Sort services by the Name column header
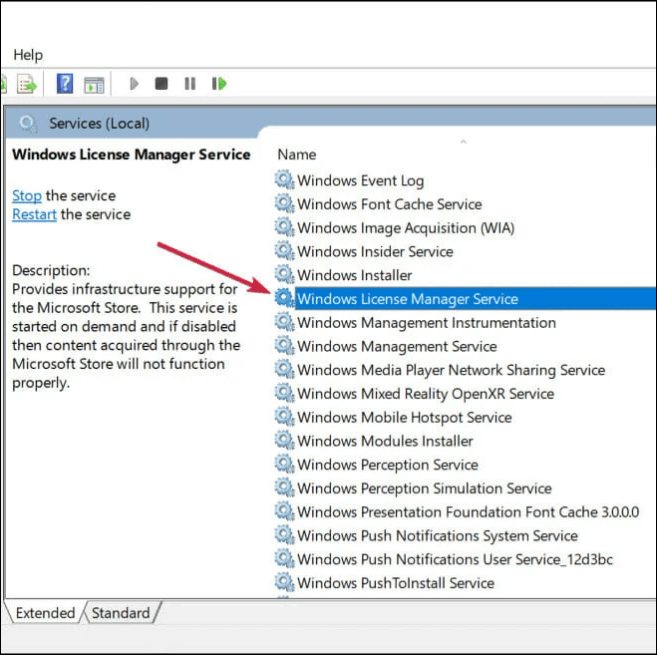The width and height of the screenshot is (657, 655). click(297, 155)
